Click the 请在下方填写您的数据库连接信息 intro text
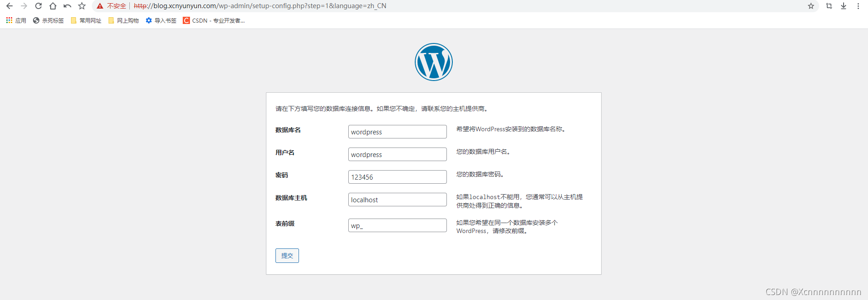This screenshot has height=300, width=868. 383,109
